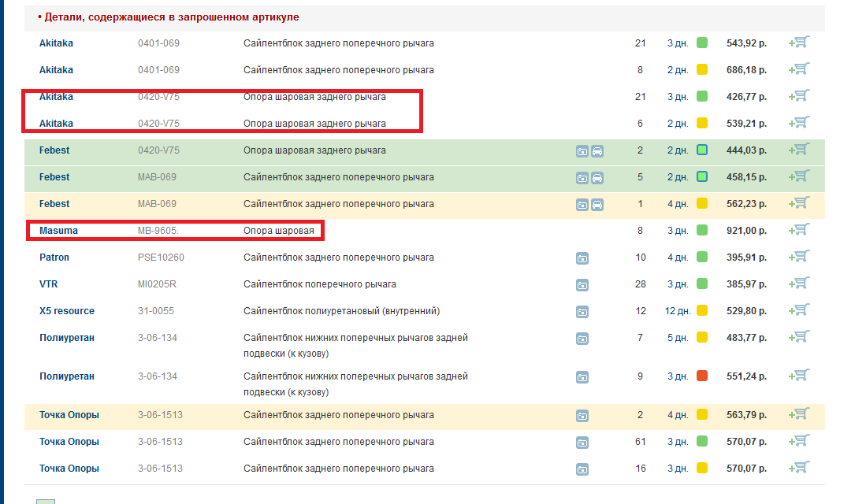Add Patron PSE10260 to cart

(799, 256)
